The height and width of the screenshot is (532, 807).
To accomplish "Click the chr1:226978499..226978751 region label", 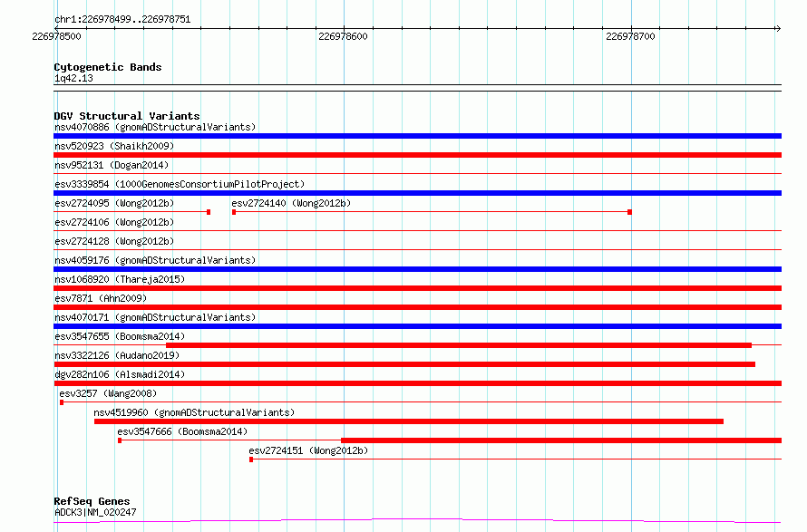I will tap(122, 20).
